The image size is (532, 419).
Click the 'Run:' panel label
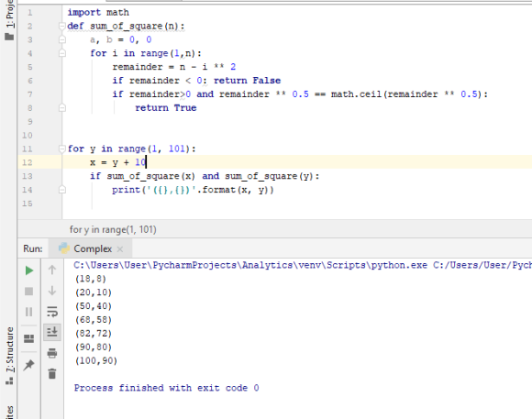pos(33,248)
